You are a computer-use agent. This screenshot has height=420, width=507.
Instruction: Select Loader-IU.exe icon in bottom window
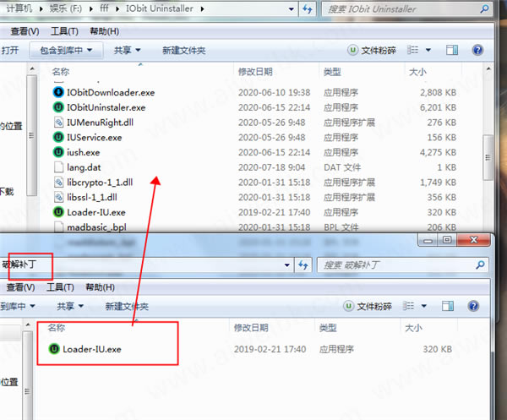(x=54, y=349)
